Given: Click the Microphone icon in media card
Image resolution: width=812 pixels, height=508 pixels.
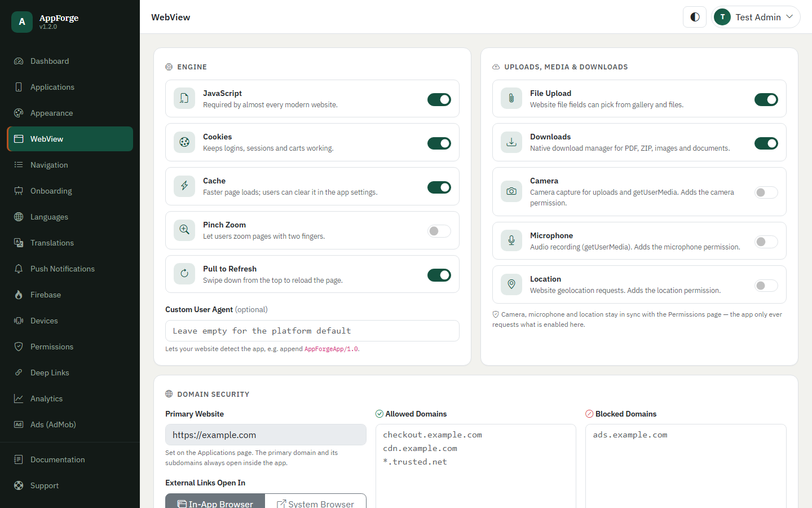Looking at the screenshot, I should (511, 240).
